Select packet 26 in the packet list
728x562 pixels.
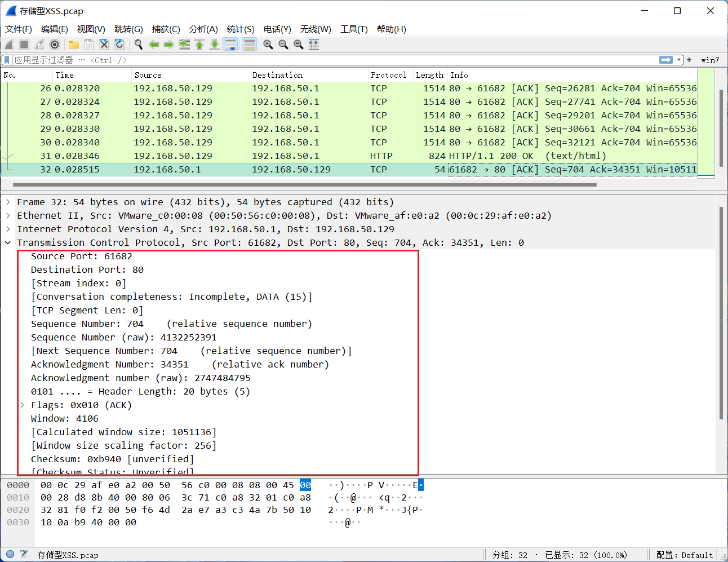(349, 88)
